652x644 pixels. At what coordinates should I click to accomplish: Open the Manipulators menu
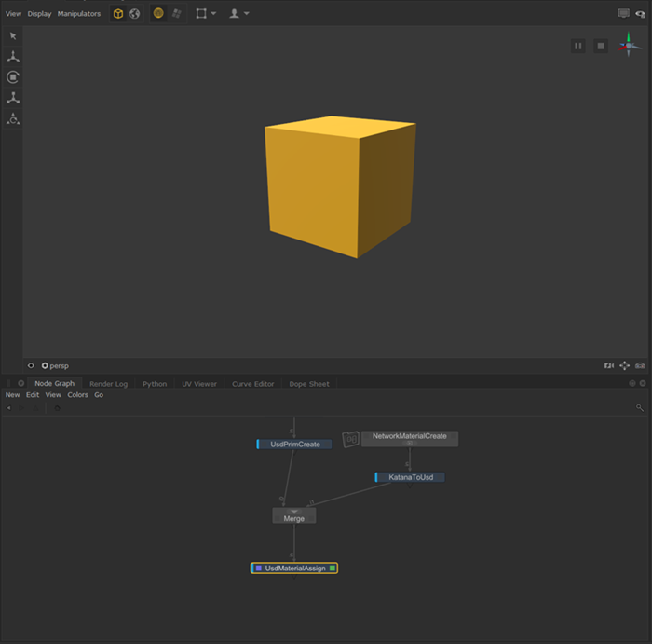tap(79, 14)
